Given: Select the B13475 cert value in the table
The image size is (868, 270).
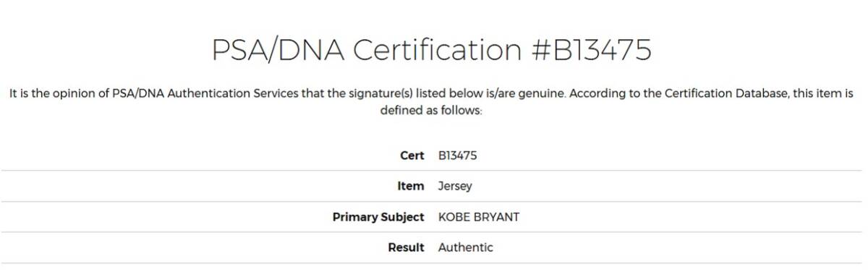Looking at the screenshot, I should pyautogui.click(x=458, y=156).
